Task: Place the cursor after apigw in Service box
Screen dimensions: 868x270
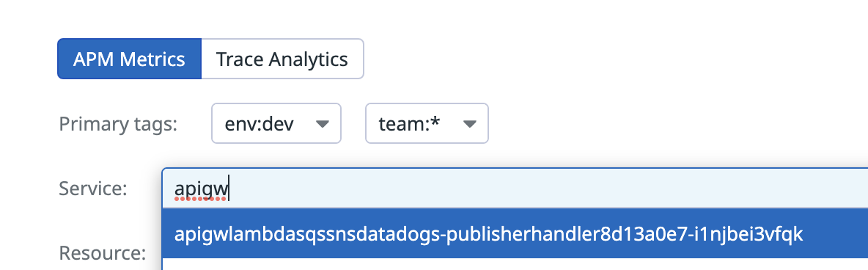Action: (229, 189)
